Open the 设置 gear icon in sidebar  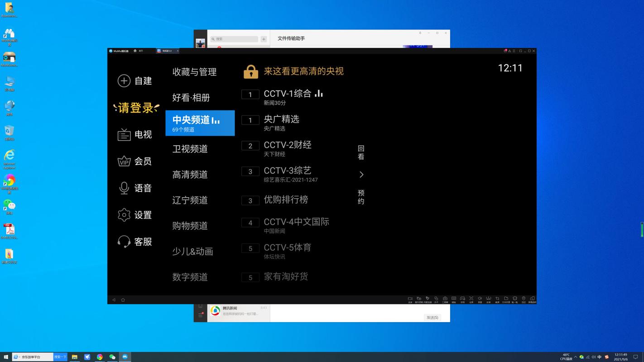click(x=124, y=215)
